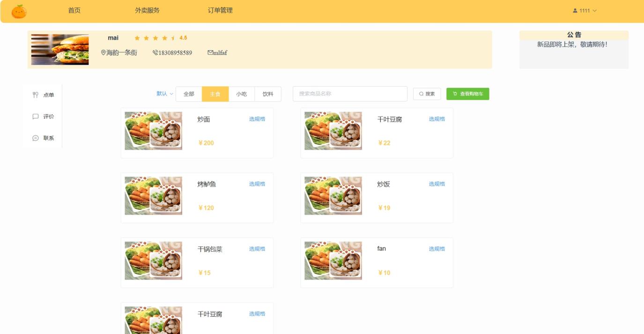Click the 烤鲈鱼 dish name
This screenshot has width=644, height=334.
(x=207, y=184)
